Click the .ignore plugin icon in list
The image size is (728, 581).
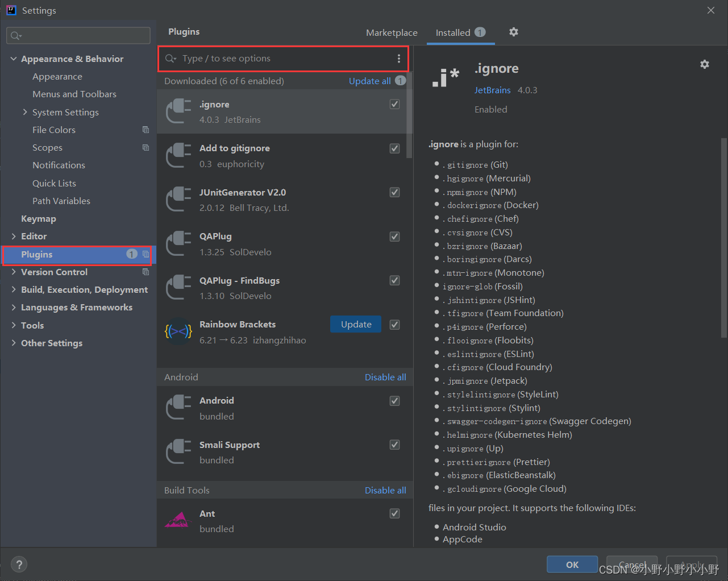pyautogui.click(x=178, y=111)
